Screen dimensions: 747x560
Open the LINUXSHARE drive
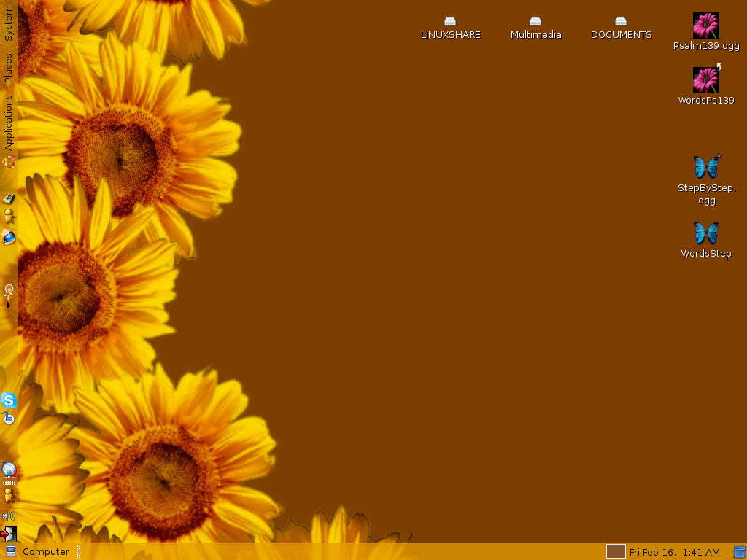(x=450, y=22)
